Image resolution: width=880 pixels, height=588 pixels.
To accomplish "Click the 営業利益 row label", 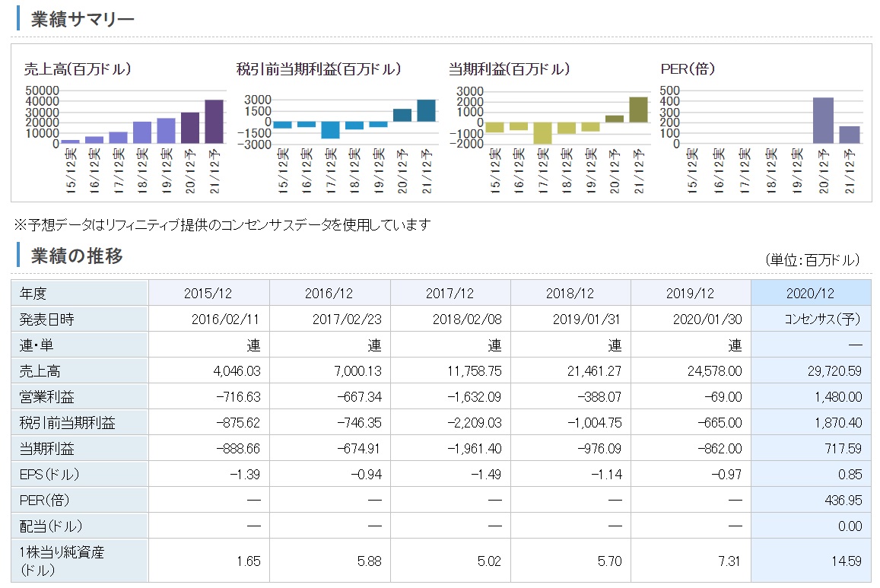I will click(x=80, y=396).
